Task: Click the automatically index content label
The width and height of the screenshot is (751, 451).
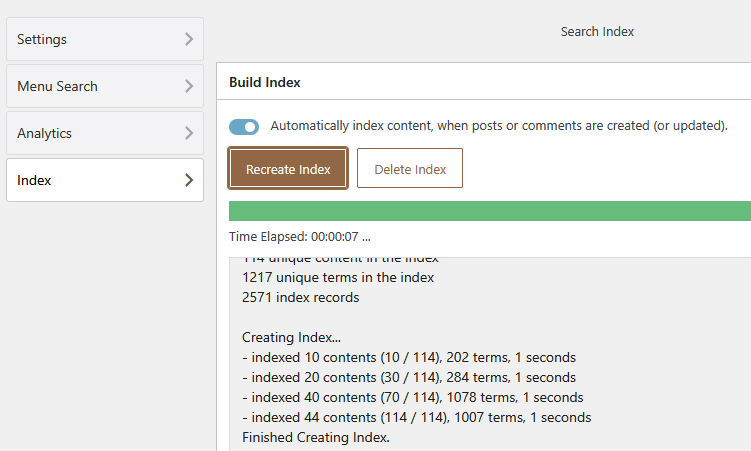Action: 499,126
